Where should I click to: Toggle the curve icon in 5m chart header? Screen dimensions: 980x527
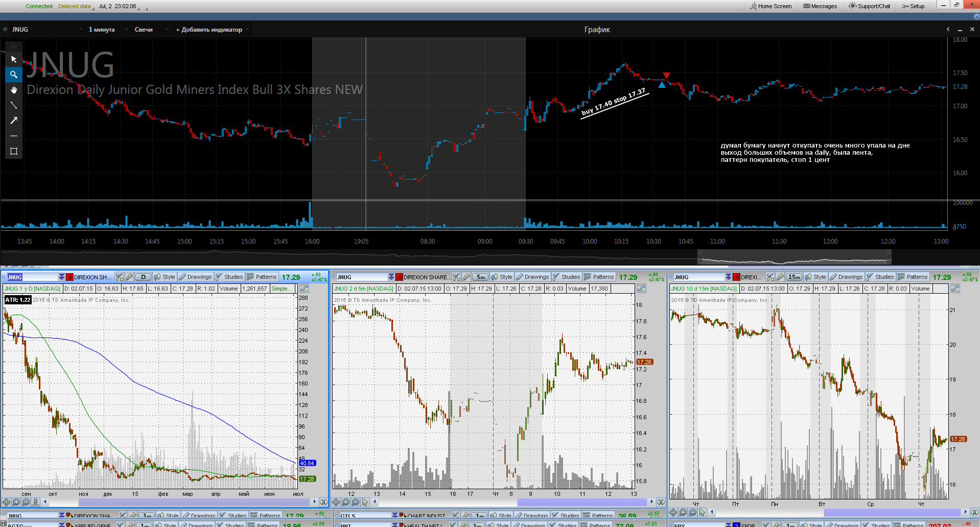point(641,289)
